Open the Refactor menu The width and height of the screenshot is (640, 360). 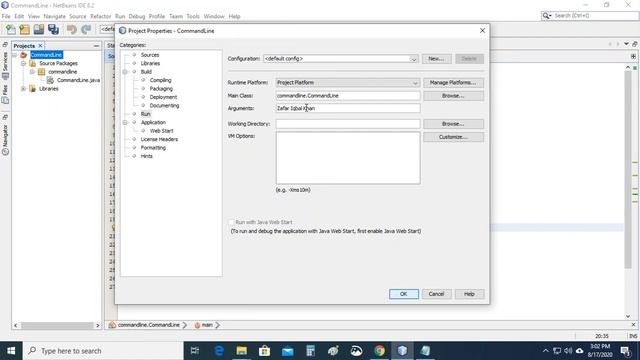coord(100,16)
